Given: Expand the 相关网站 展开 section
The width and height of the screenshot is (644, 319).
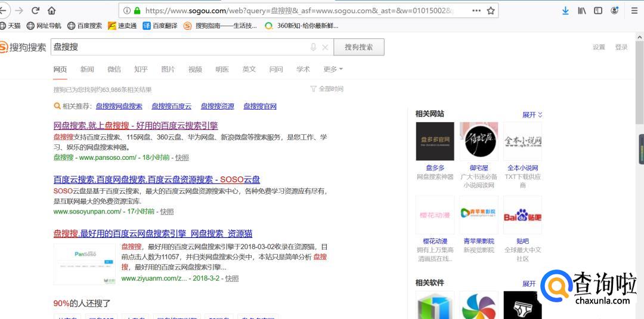Looking at the screenshot, I should pyautogui.click(x=532, y=114).
